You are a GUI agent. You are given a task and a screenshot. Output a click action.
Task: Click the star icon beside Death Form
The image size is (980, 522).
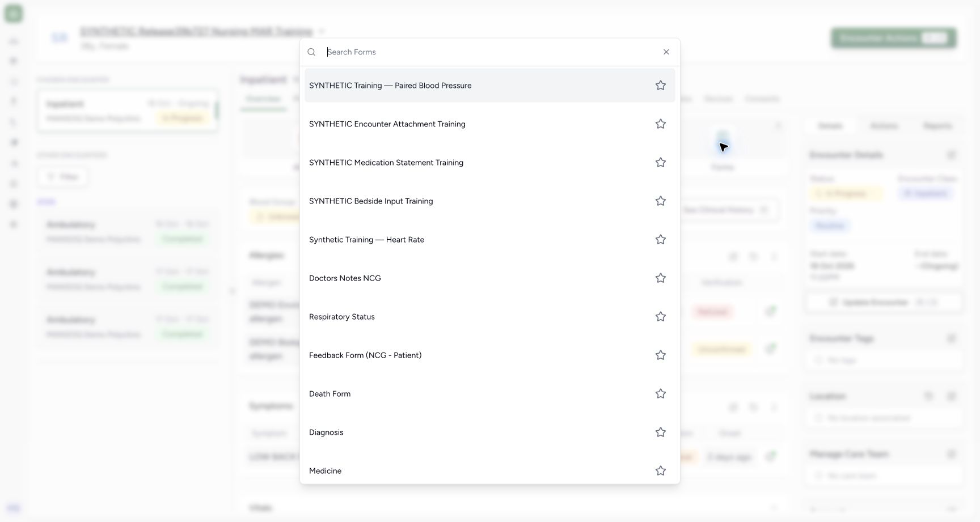660,394
